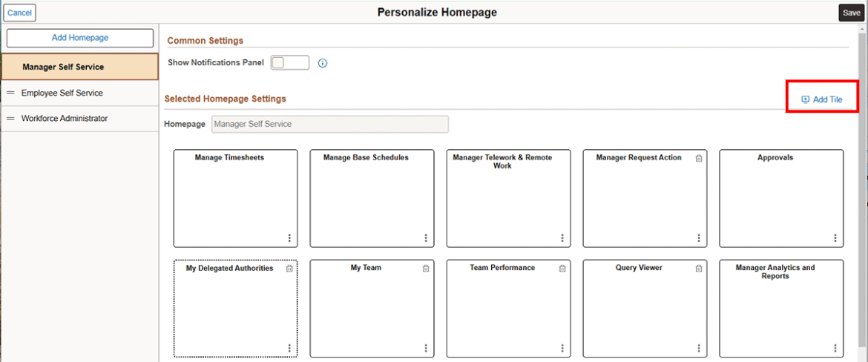Click the Save button
The width and height of the screenshot is (868, 362).
(x=851, y=13)
